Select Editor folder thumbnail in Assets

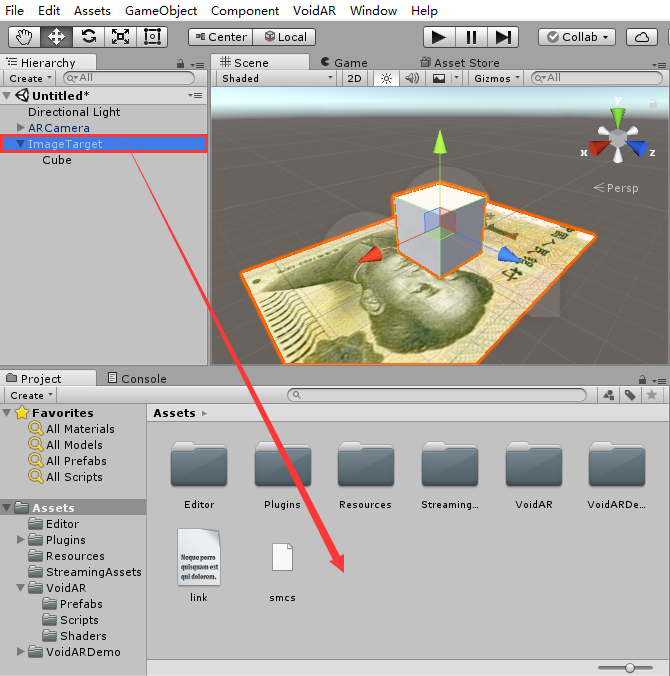[199, 466]
